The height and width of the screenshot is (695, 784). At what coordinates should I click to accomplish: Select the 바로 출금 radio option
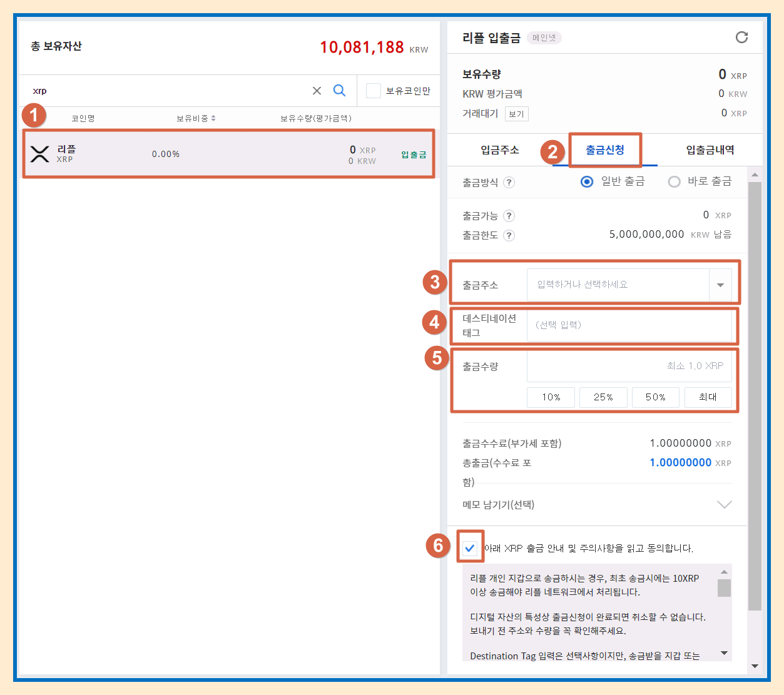[x=674, y=181]
